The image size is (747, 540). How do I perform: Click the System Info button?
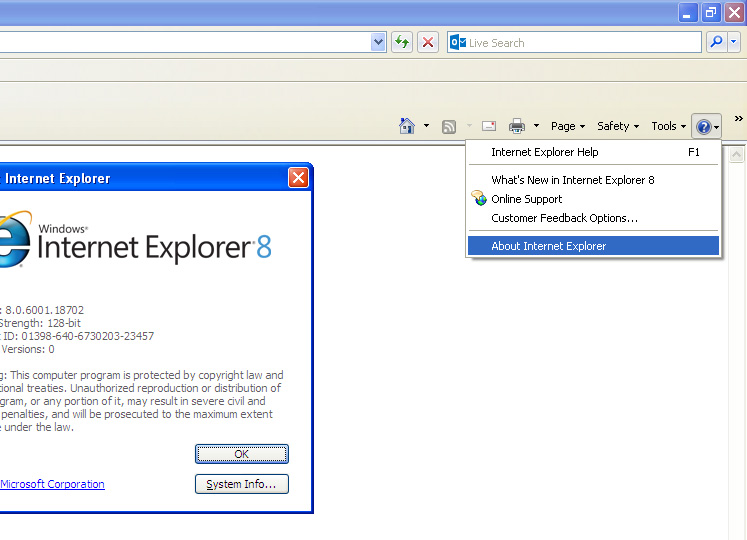click(x=242, y=484)
